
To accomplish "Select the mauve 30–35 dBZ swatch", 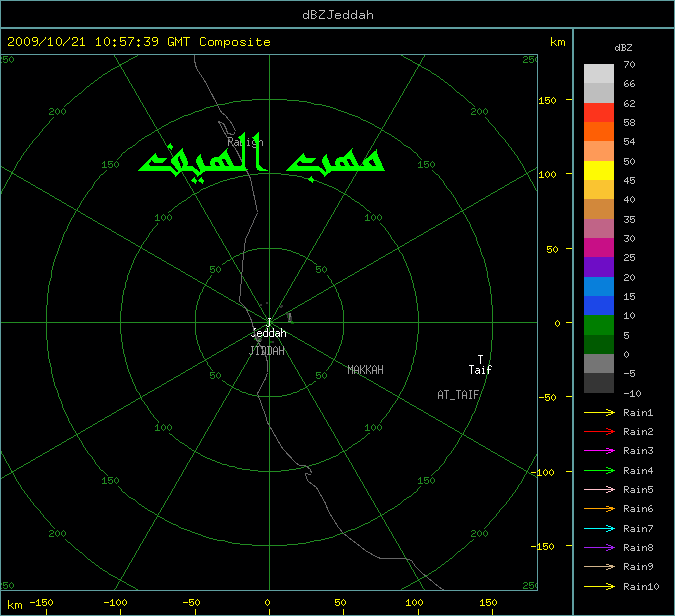I will [599, 228].
